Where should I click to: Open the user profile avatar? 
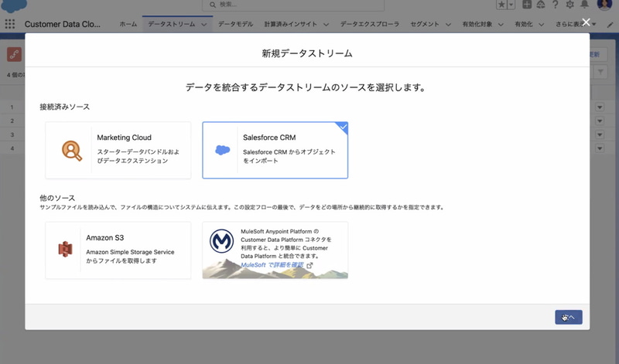[604, 5]
